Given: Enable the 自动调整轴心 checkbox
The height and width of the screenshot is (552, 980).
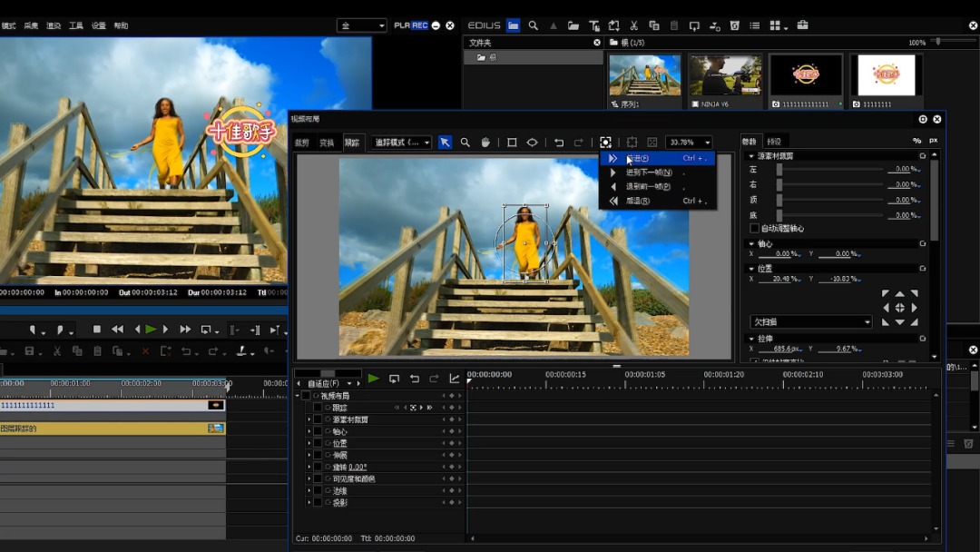Looking at the screenshot, I should click(x=754, y=228).
